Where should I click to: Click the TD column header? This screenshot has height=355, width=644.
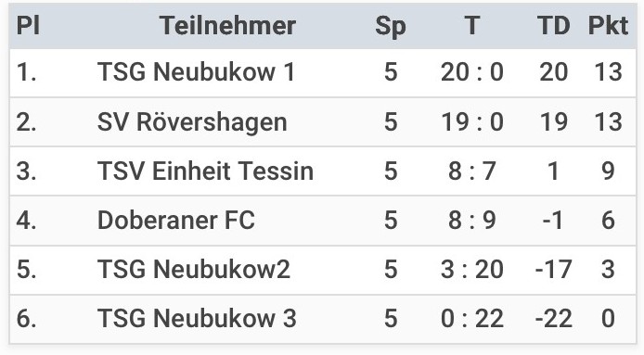tap(554, 25)
